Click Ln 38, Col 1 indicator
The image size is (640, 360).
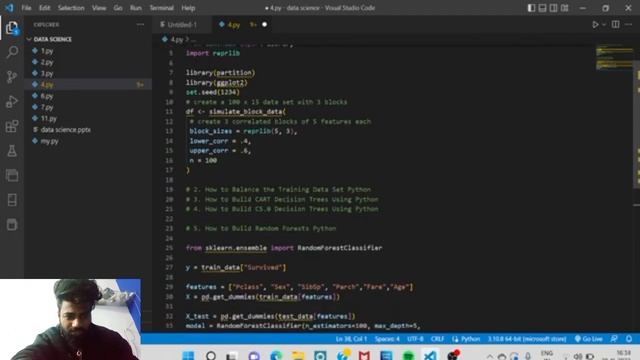tap(351, 339)
